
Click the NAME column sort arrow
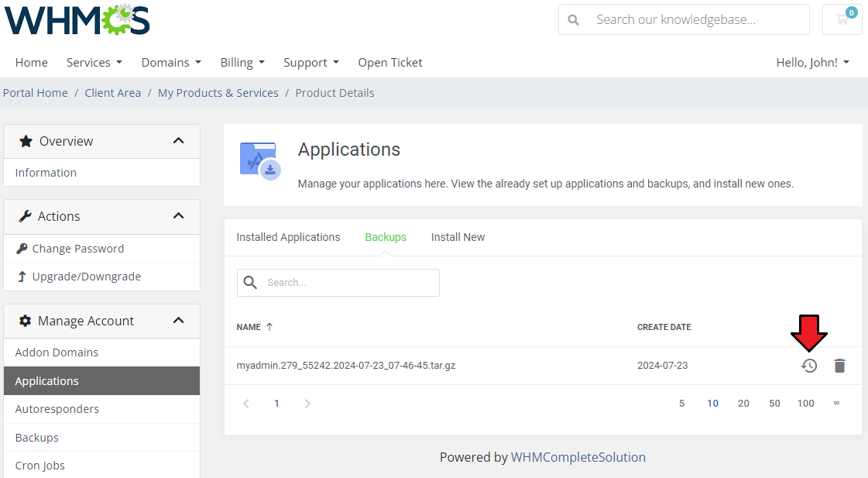(269, 327)
